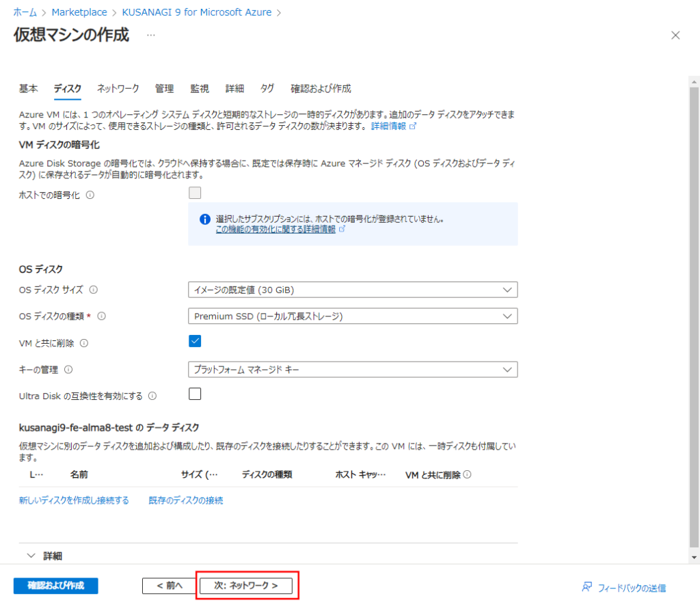This screenshot has height=611, width=700.
Task: Select the タグ tab
Action: [x=267, y=88]
